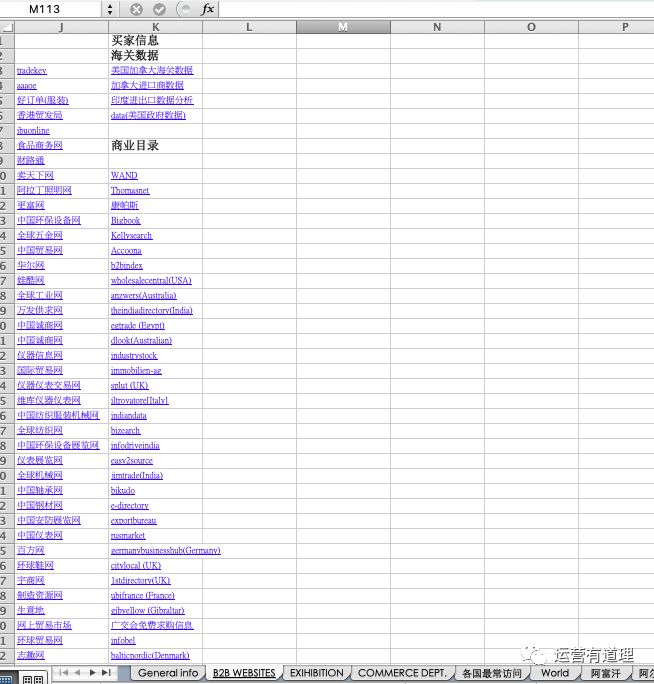Open the 环球鞋网 link
This screenshot has height=684, width=654.
pyautogui.click(x=35, y=565)
